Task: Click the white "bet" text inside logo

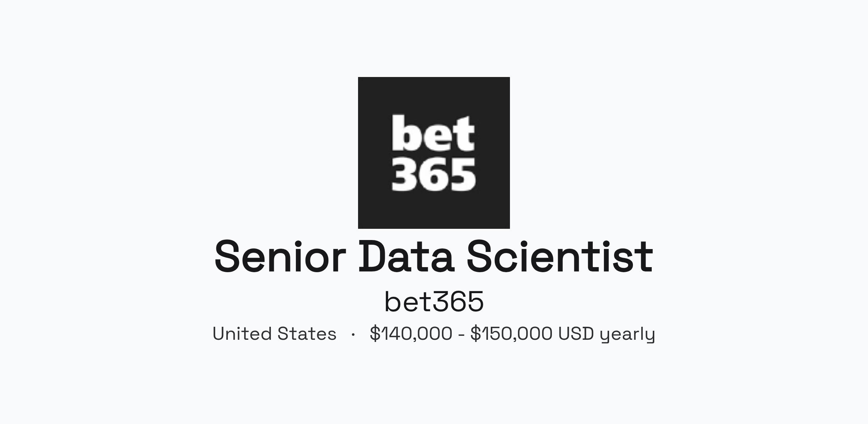Action: [433, 133]
